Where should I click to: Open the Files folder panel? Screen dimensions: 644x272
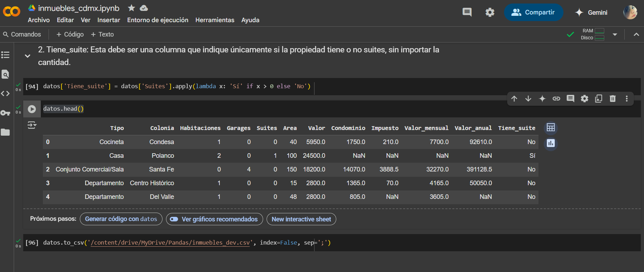tap(5, 132)
